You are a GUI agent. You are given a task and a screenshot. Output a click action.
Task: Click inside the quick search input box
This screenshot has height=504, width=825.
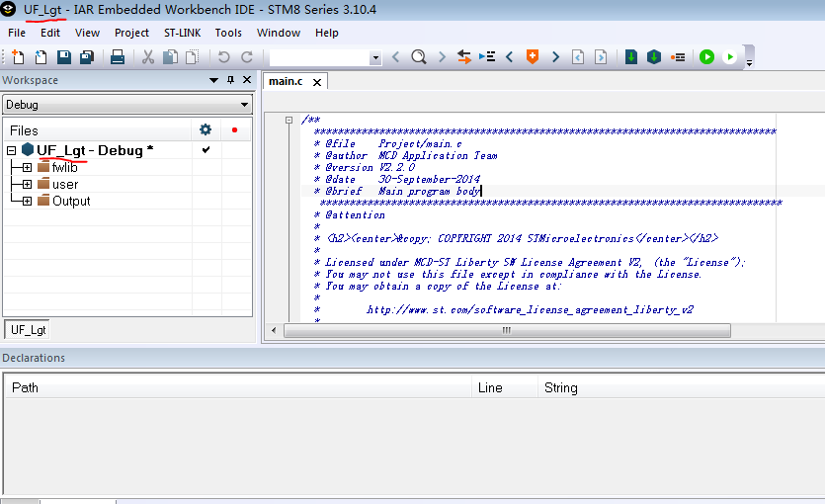(319, 58)
